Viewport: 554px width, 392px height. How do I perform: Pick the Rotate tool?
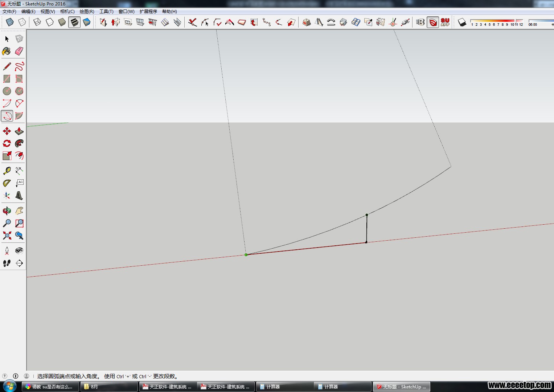click(7, 143)
